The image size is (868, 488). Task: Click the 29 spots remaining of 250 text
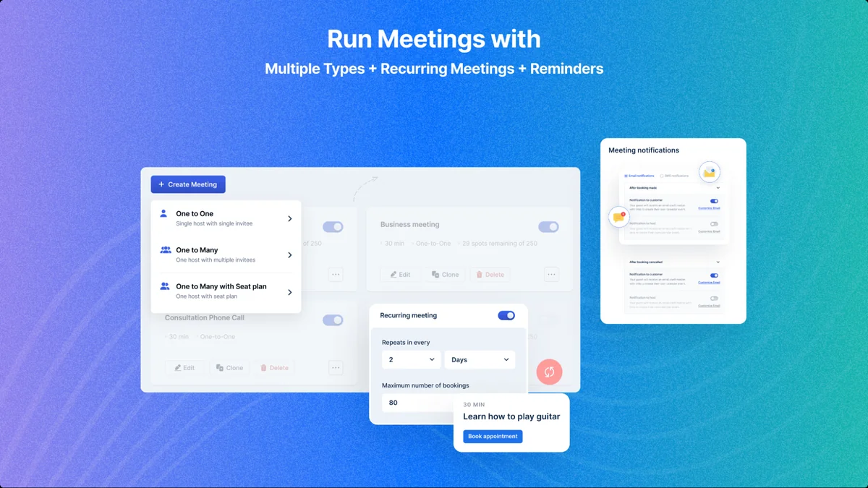point(500,244)
